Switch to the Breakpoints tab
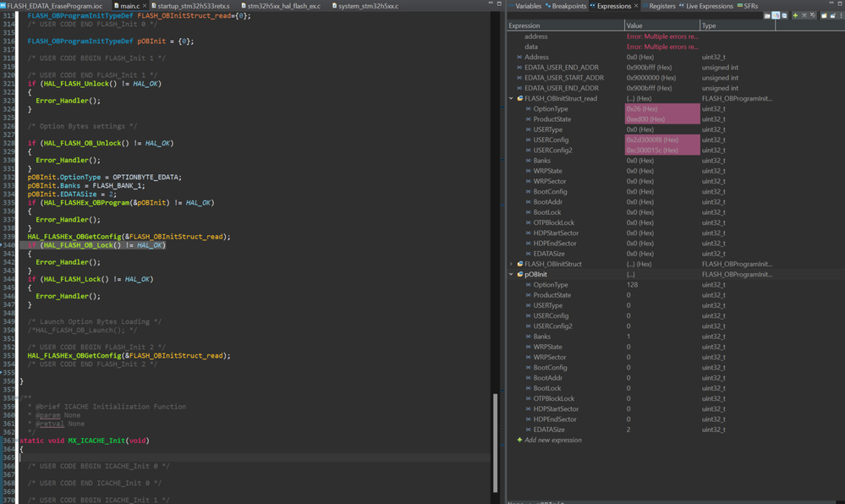The width and height of the screenshot is (845, 504). click(568, 6)
